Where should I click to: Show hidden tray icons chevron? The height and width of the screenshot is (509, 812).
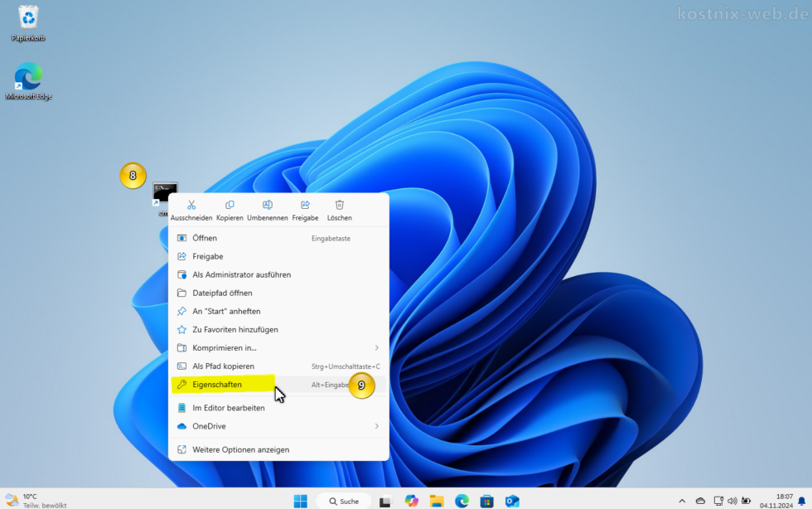point(682,502)
